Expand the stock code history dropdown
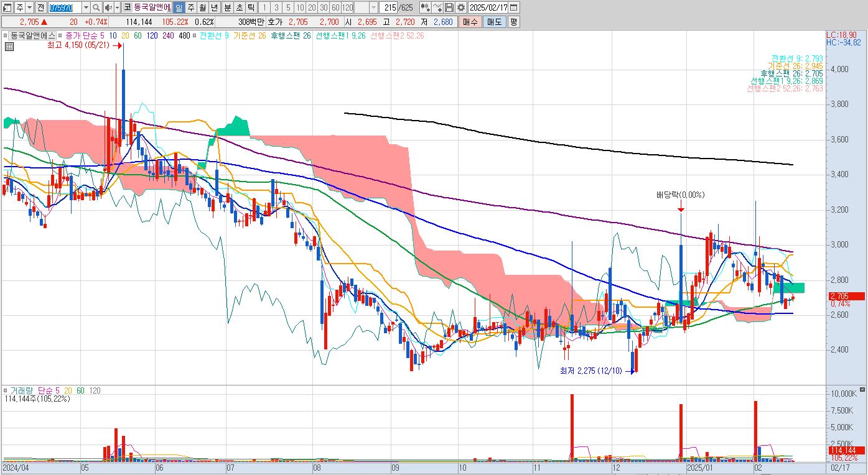This screenshot has width=868, height=475. pos(86,7)
